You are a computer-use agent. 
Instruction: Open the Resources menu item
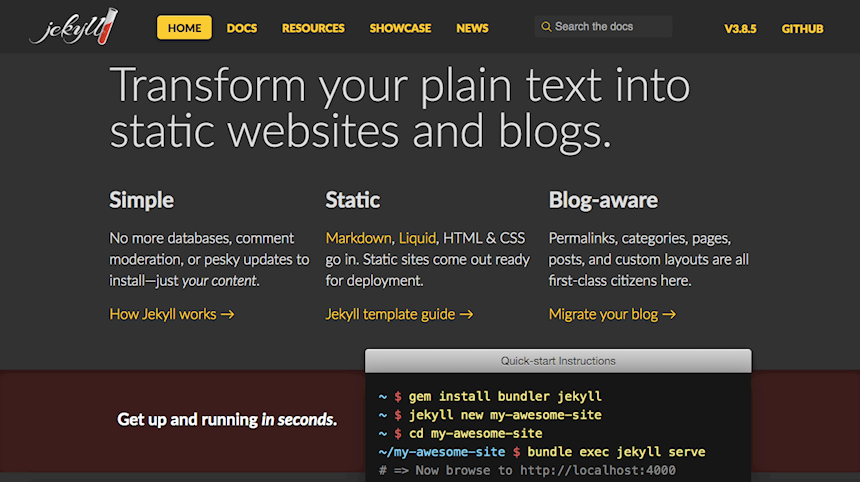pos(313,28)
